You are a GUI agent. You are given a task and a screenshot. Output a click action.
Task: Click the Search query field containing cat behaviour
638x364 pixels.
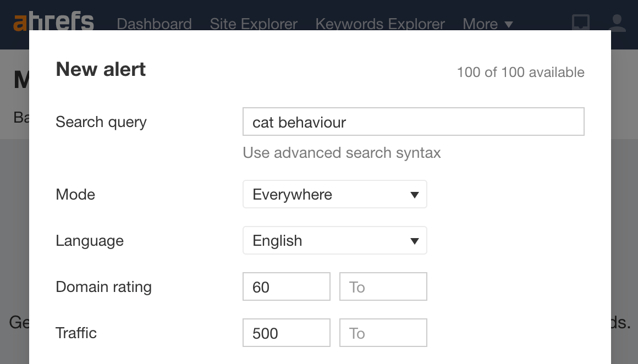click(x=413, y=122)
